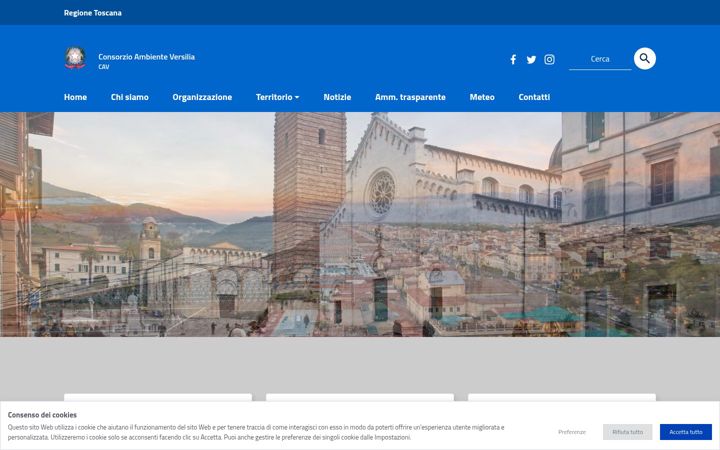Open Amm. trasparente page

click(410, 97)
